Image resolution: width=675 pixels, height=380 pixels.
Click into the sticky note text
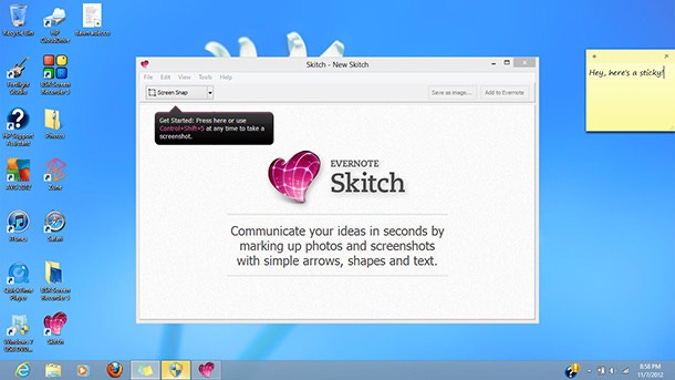[x=626, y=72]
